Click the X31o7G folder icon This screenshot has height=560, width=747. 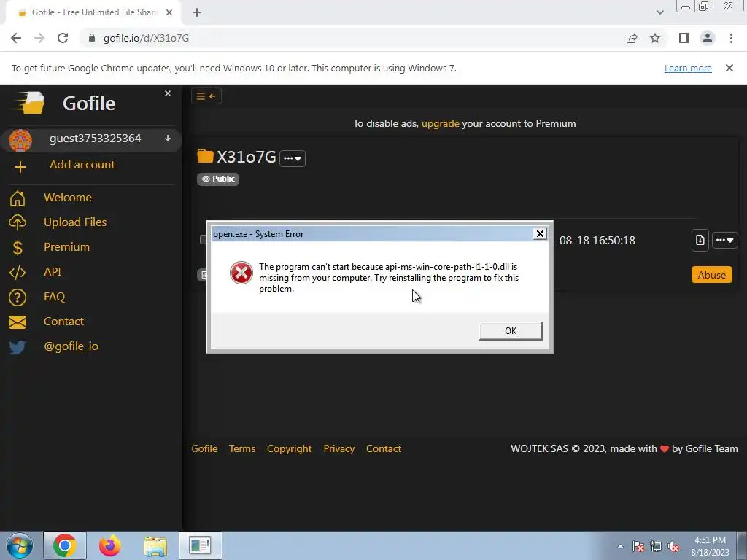(205, 156)
